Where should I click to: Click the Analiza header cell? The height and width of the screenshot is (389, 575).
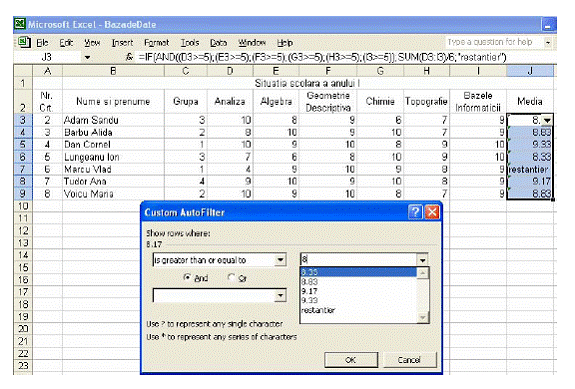point(230,101)
